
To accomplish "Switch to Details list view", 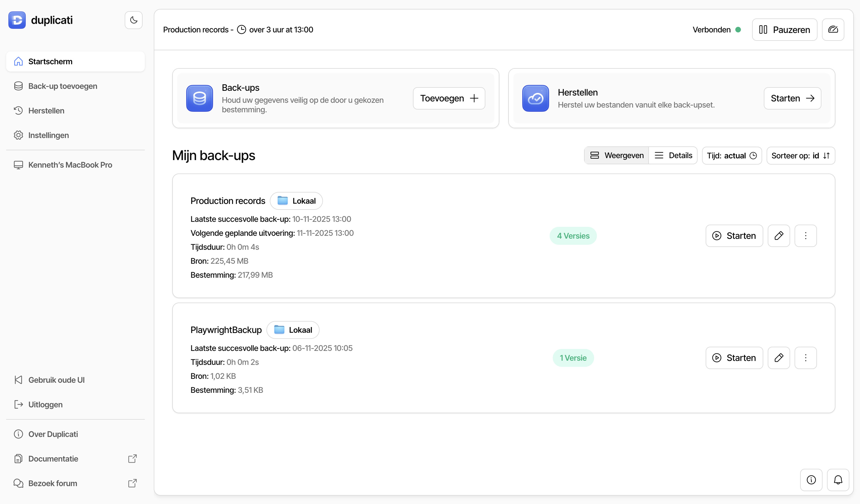I will point(673,156).
